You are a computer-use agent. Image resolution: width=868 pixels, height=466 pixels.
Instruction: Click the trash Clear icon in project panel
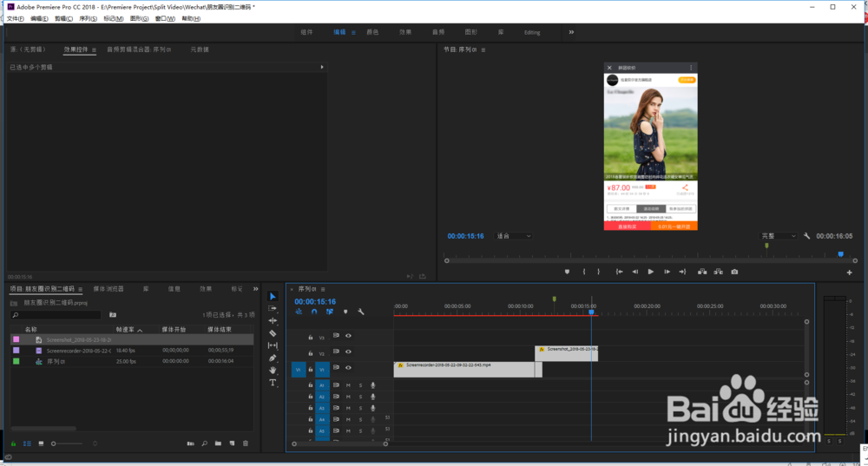click(246, 443)
